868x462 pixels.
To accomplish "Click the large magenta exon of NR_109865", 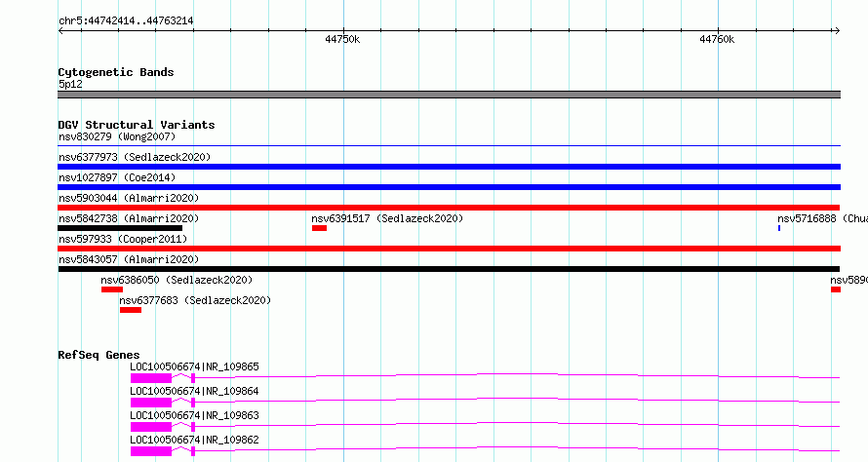I will point(151,378).
